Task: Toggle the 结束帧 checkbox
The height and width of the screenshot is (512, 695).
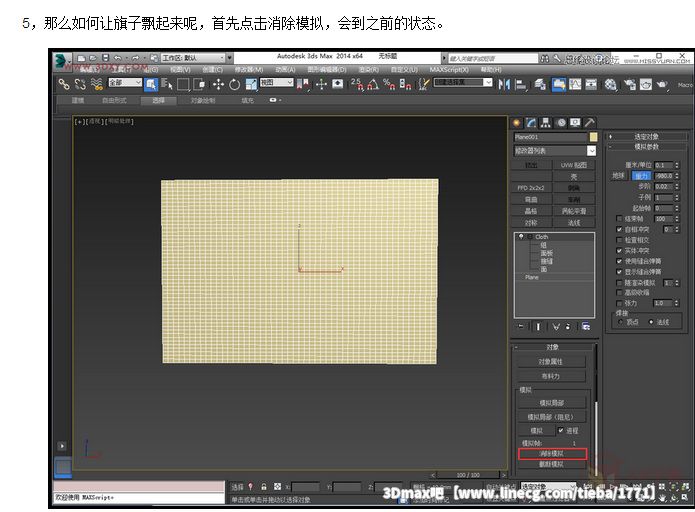Action: [x=619, y=219]
